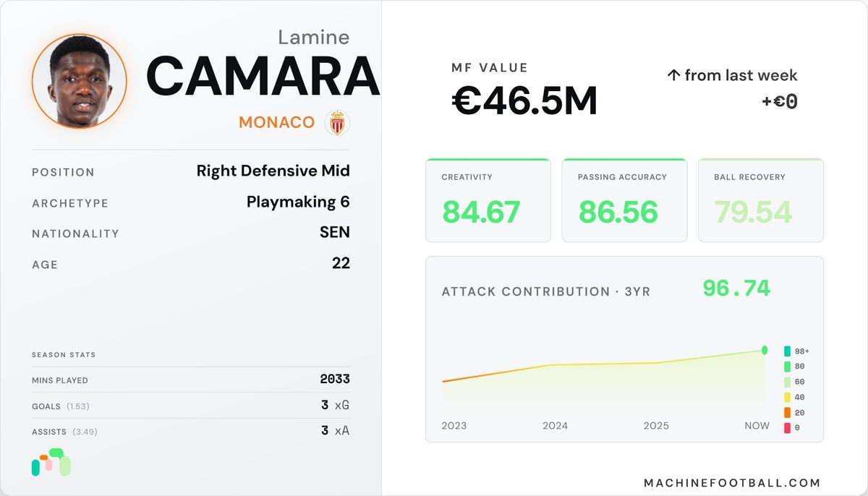868x496 pixels.
Task: Click the Playmaking 6 archetype value
Action: (298, 202)
